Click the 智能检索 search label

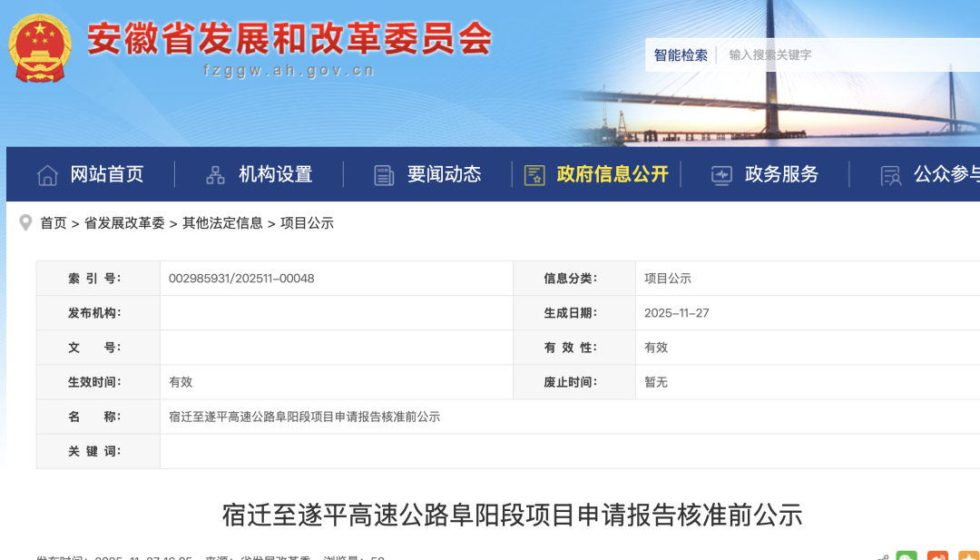[681, 55]
